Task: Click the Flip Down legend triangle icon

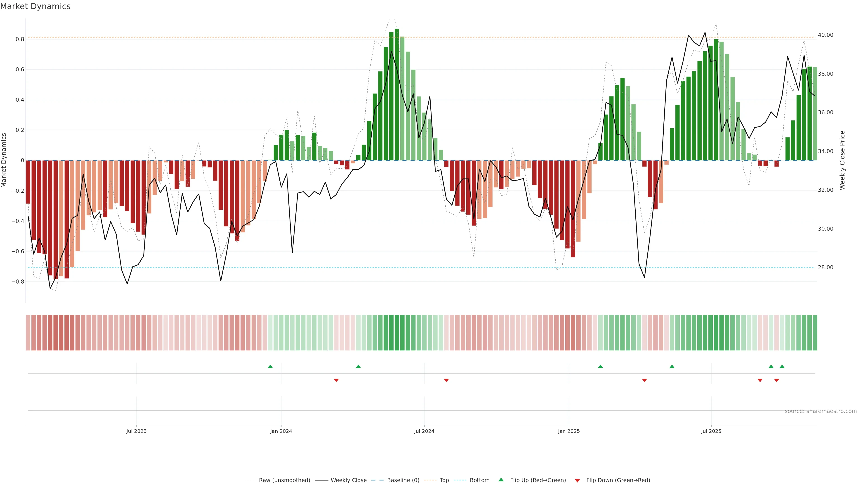Action: pos(577,481)
